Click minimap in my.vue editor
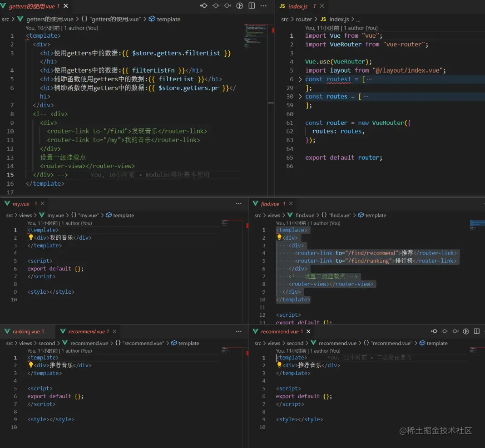 point(231,223)
